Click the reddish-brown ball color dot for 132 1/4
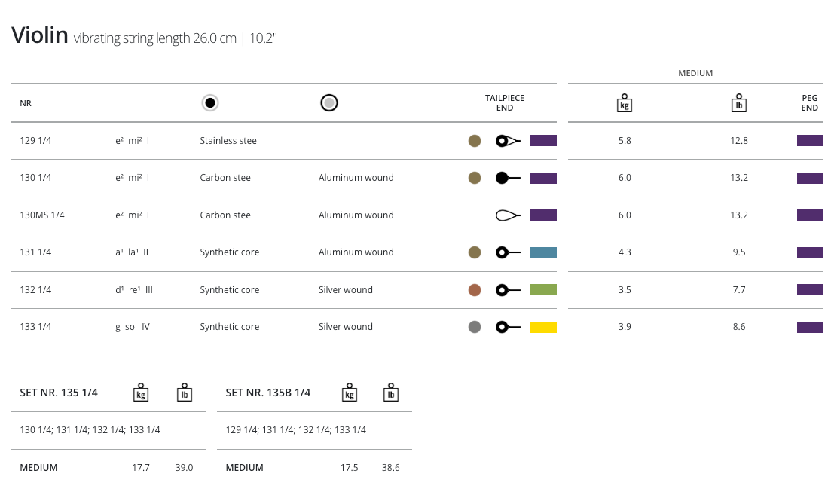The image size is (834, 504). pyautogui.click(x=475, y=290)
